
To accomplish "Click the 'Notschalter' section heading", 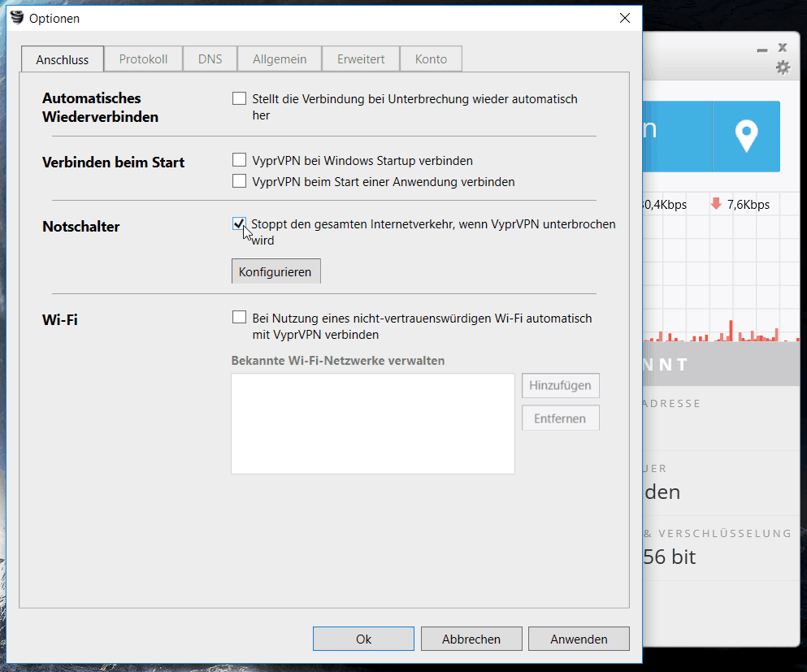I will [80, 227].
